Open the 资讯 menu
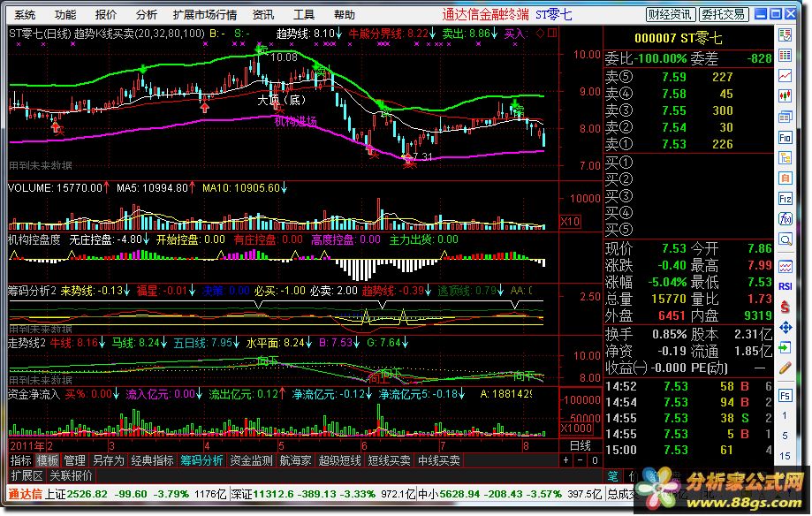This screenshot has width=812, height=516. coord(263,14)
